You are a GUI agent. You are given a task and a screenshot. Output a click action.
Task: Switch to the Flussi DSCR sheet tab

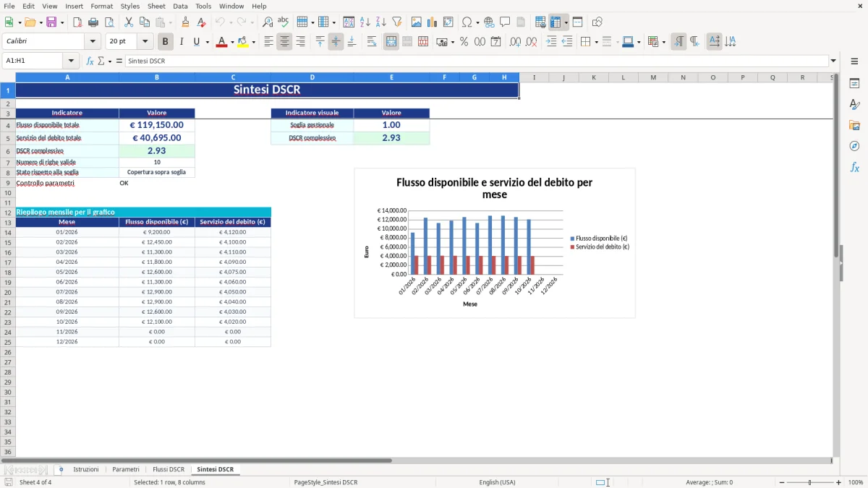point(169,469)
